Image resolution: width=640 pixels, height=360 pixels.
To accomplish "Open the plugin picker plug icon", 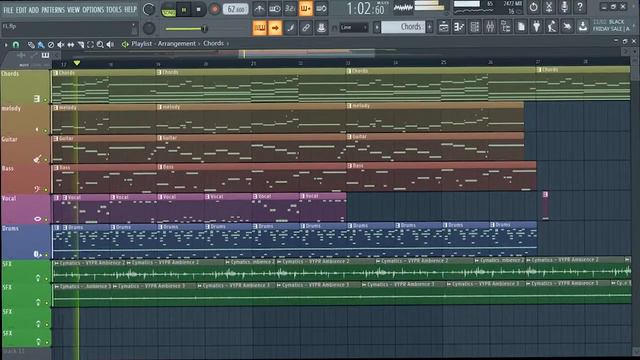I will 536,27.
